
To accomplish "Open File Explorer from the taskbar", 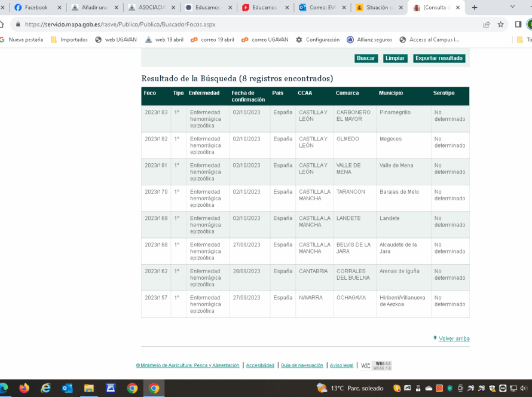I will coord(88,388).
